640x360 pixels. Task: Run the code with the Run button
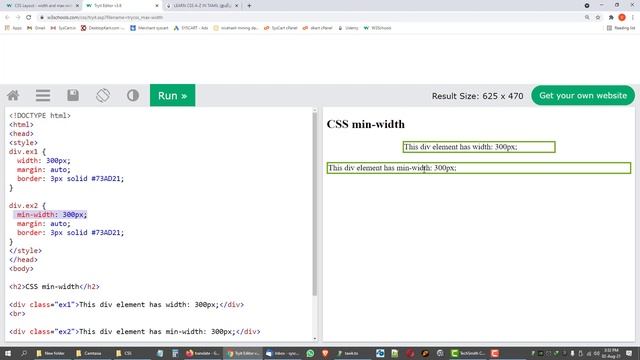click(x=173, y=95)
